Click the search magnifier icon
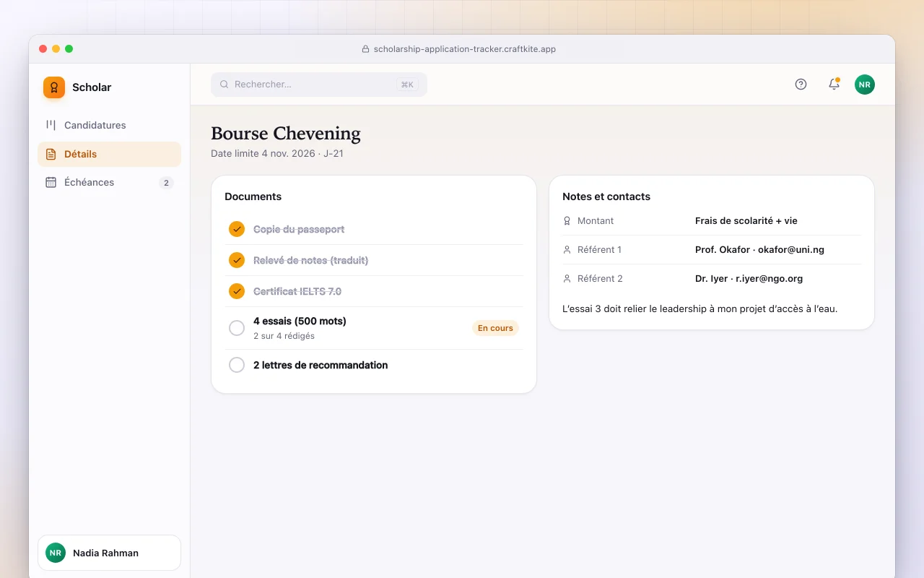 click(225, 85)
